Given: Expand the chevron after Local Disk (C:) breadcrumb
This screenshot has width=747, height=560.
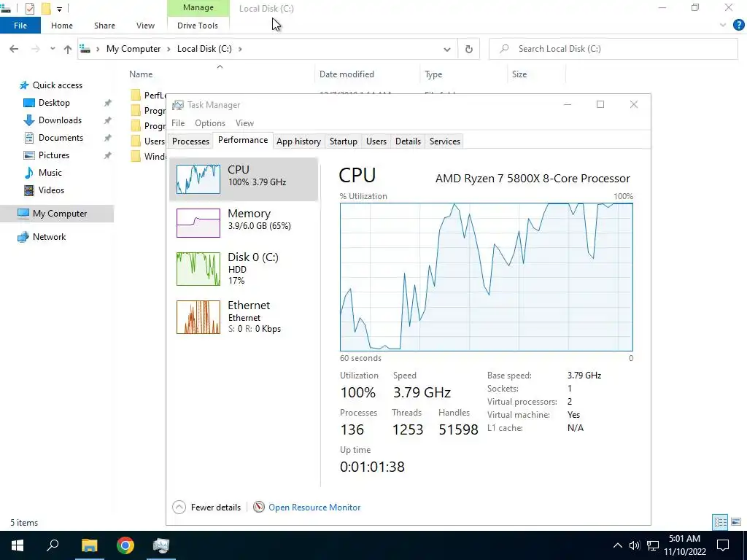Looking at the screenshot, I should (240, 49).
